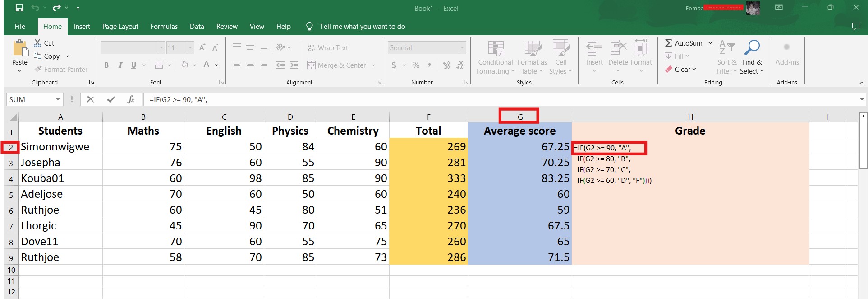868x299 pixels.
Task: Toggle Bold formatting button
Action: coord(106,65)
